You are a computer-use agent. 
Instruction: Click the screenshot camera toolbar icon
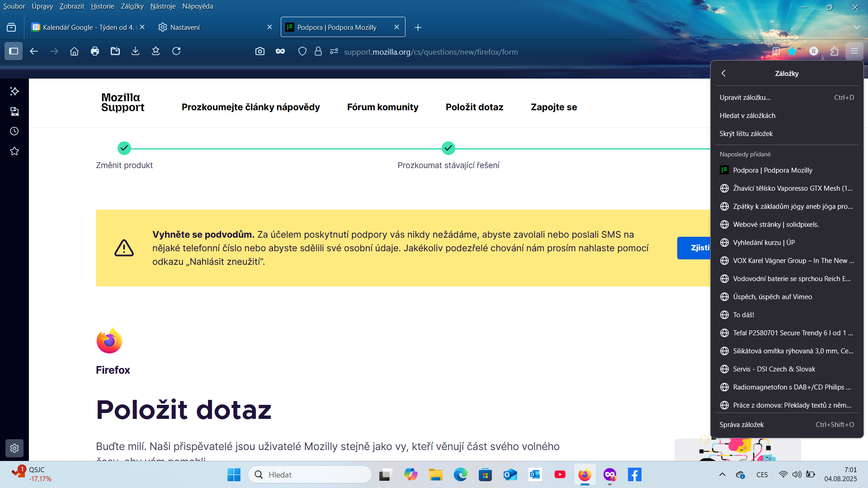click(259, 52)
